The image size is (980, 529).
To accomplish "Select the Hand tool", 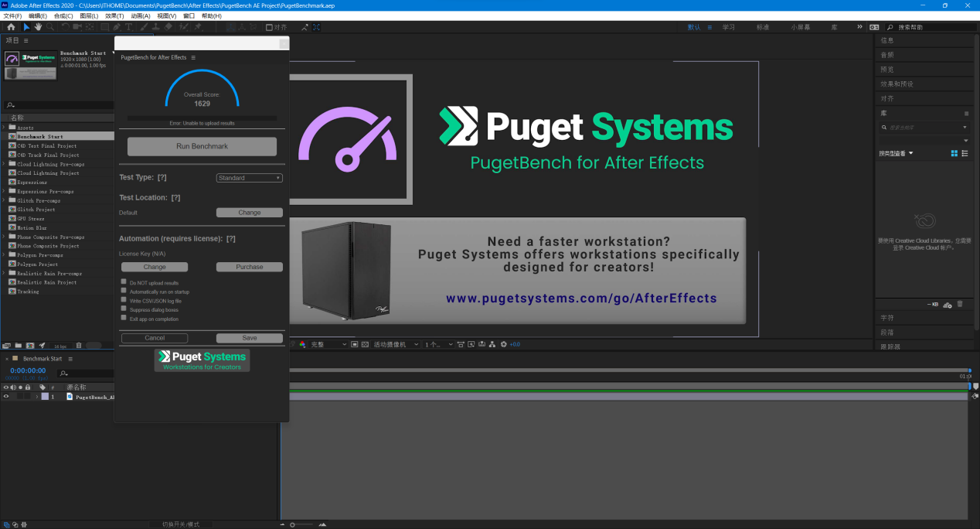I will click(38, 27).
